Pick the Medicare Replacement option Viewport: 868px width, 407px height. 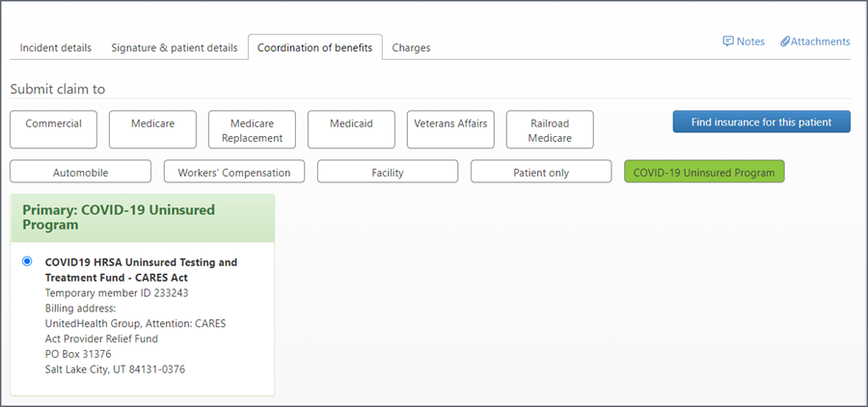252,129
